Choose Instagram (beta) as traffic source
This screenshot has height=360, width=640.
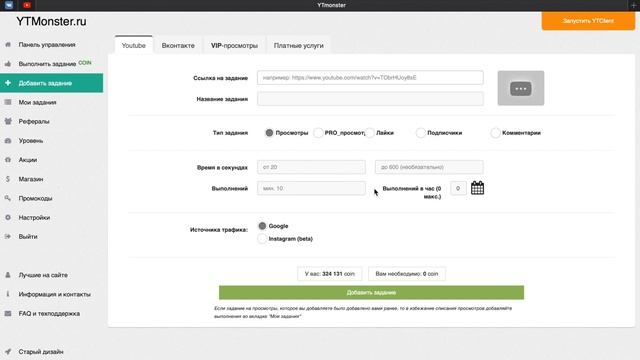click(262, 239)
